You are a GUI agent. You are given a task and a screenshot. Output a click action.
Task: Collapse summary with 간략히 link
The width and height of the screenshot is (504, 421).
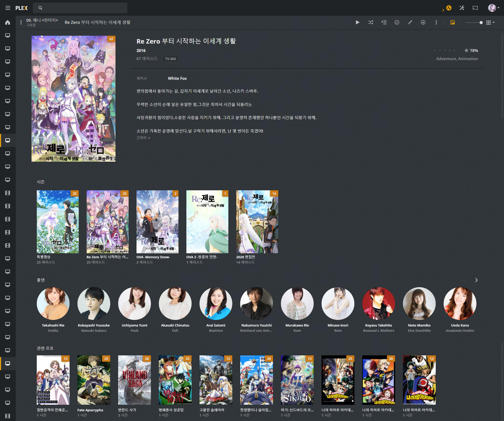[143, 138]
